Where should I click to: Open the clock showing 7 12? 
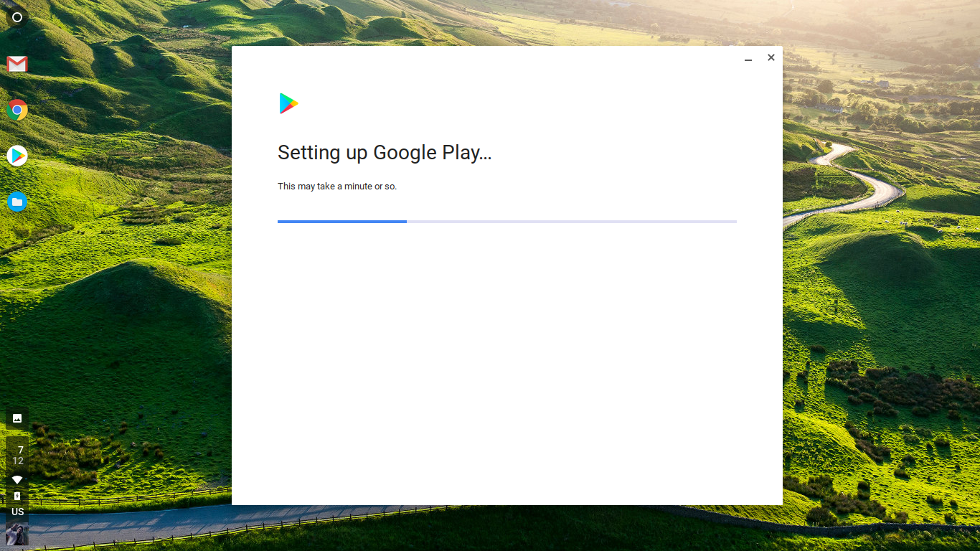click(19, 456)
